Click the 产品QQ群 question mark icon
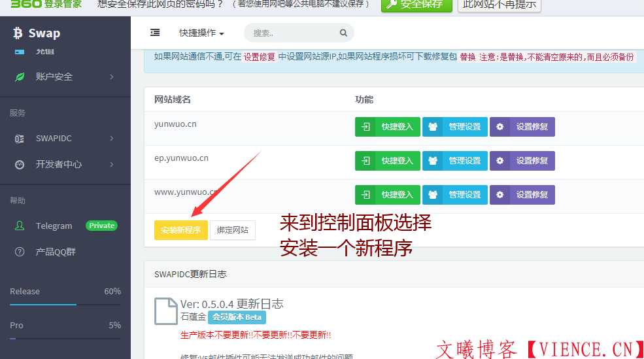 (20, 252)
